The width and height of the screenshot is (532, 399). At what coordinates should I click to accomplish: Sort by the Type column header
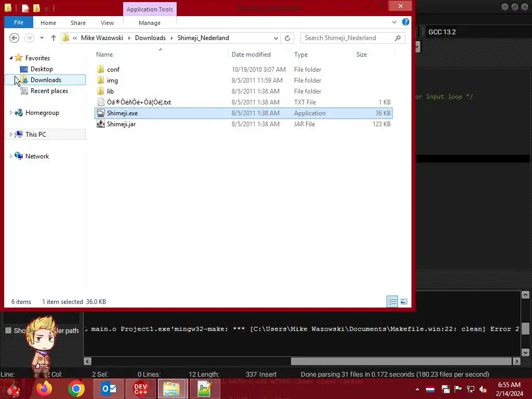[x=301, y=55]
